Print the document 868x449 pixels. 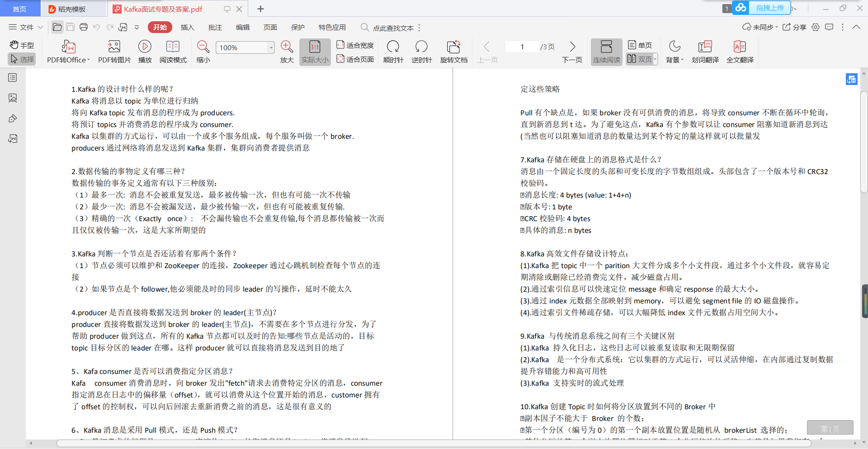click(x=83, y=27)
